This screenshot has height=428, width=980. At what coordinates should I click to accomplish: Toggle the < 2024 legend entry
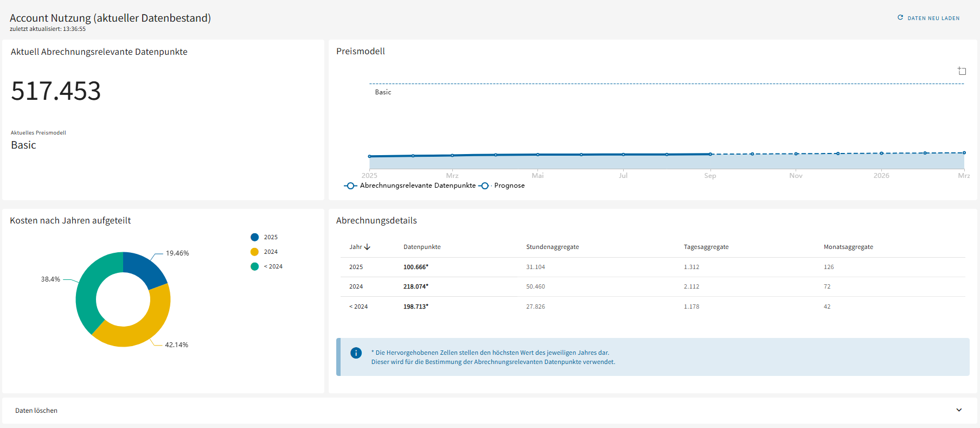267,266
